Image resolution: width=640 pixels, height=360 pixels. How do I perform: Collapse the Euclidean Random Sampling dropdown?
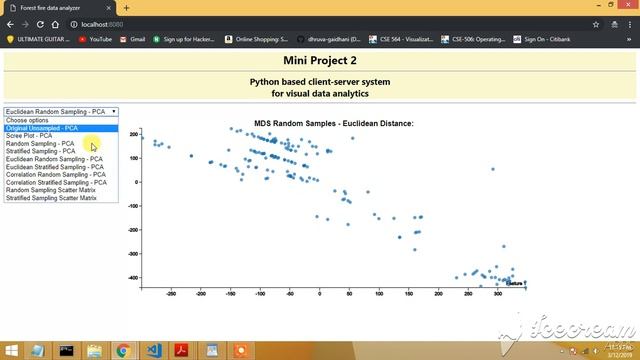pyautogui.click(x=61, y=111)
